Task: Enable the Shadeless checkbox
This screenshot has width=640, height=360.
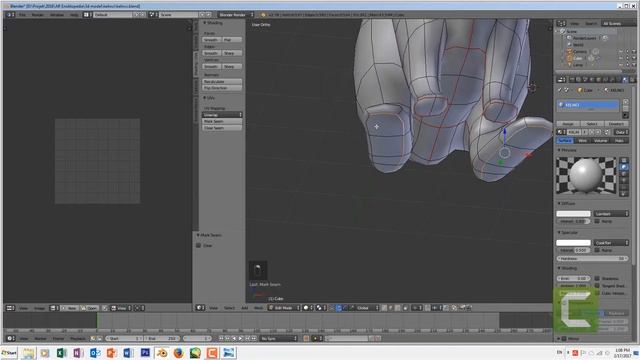Action: (x=597, y=278)
